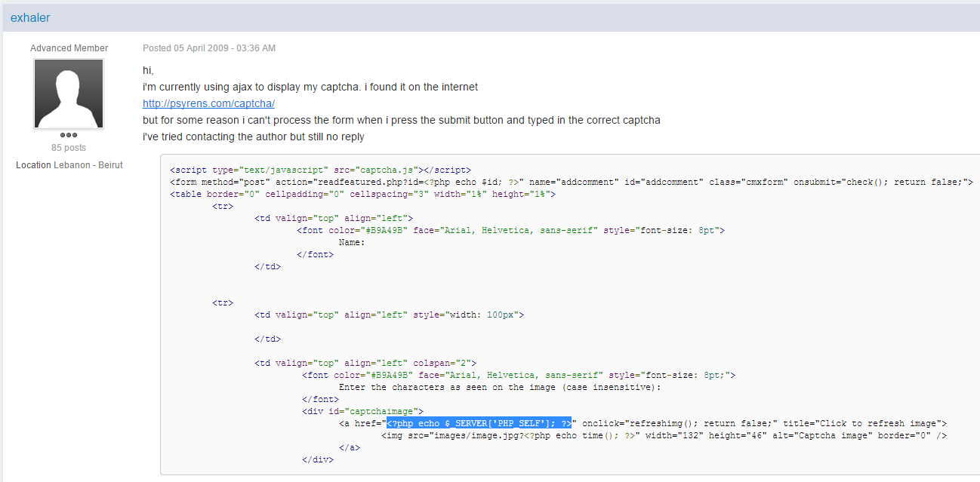Click the closing </div> tag line

click(318, 459)
